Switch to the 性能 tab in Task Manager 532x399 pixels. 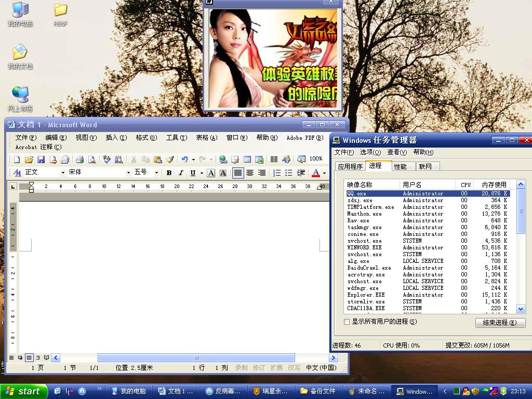tap(400, 166)
